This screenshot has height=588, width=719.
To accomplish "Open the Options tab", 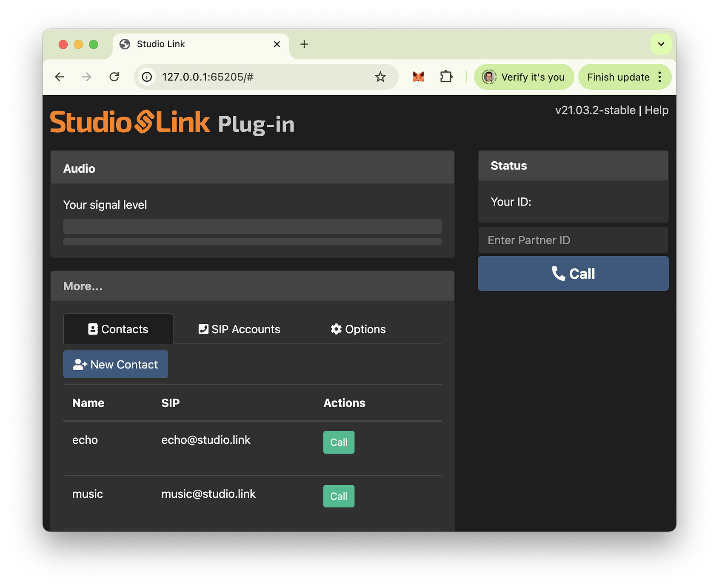I will [x=358, y=329].
